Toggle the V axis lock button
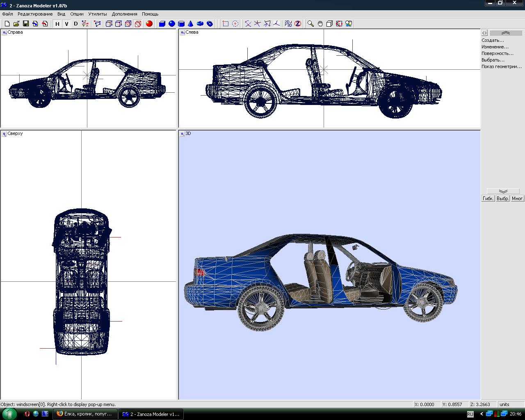Viewport: 525px width, 420px height. point(66,24)
